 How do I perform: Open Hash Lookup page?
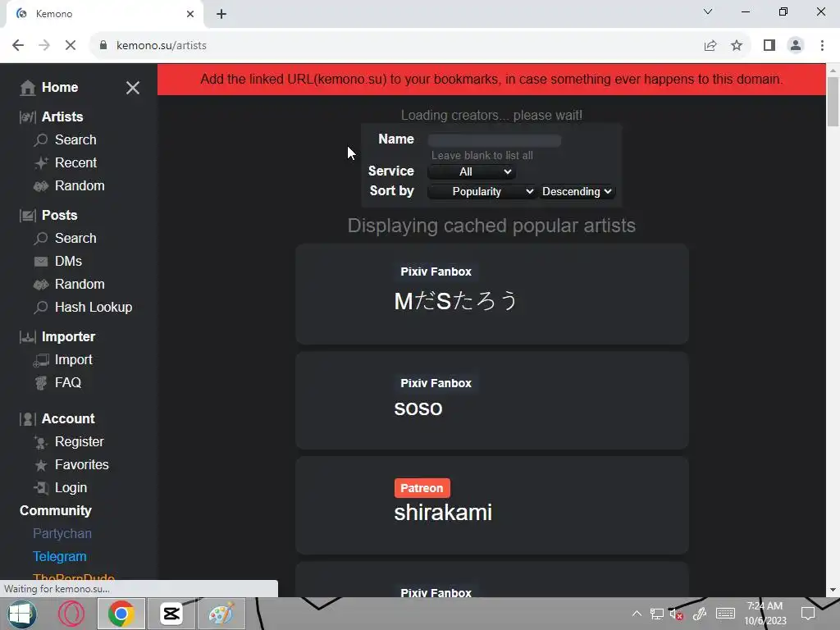(x=94, y=308)
